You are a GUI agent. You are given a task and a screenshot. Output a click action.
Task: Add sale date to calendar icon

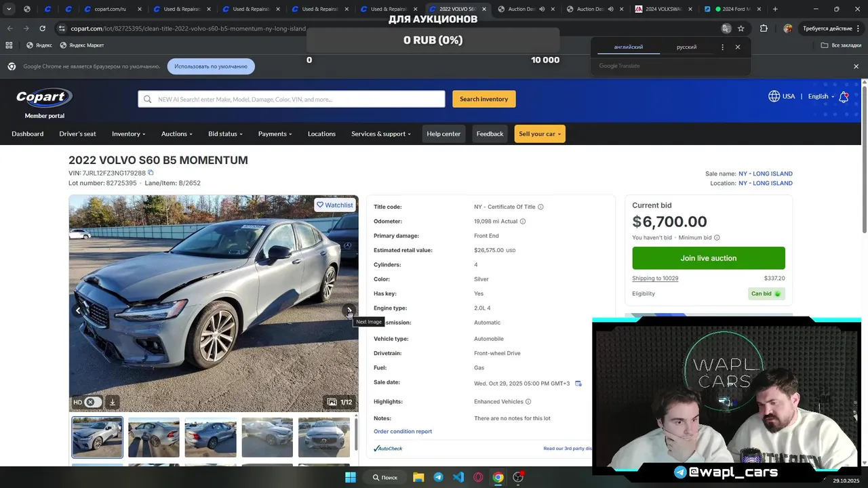578,384
